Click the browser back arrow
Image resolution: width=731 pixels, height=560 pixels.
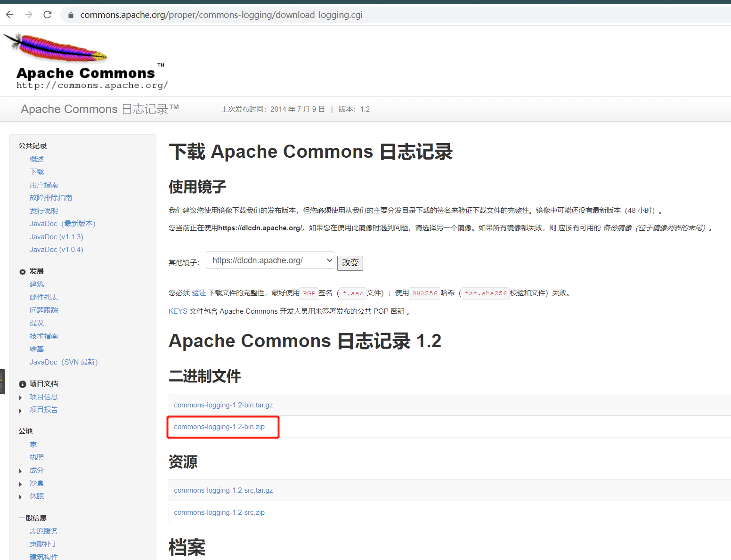pos(10,15)
